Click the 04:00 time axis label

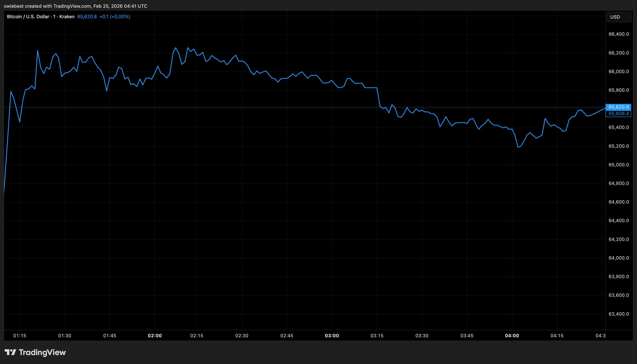[x=512, y=336]
